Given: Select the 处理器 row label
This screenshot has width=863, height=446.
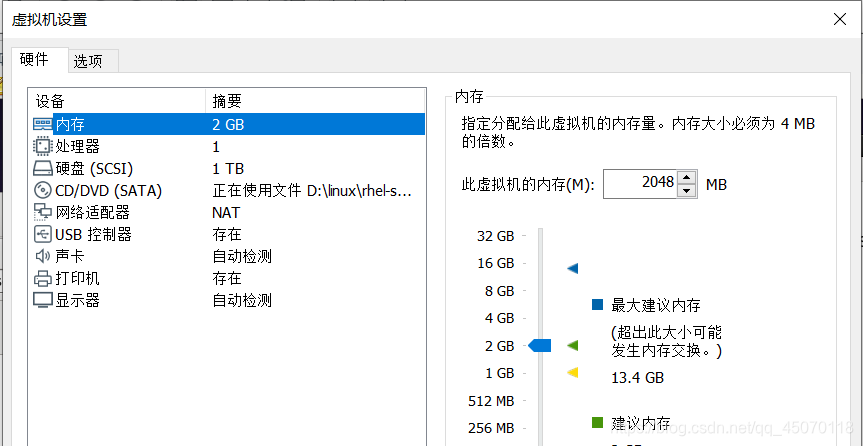Looking at the screenshot, I should pos(77,146).
